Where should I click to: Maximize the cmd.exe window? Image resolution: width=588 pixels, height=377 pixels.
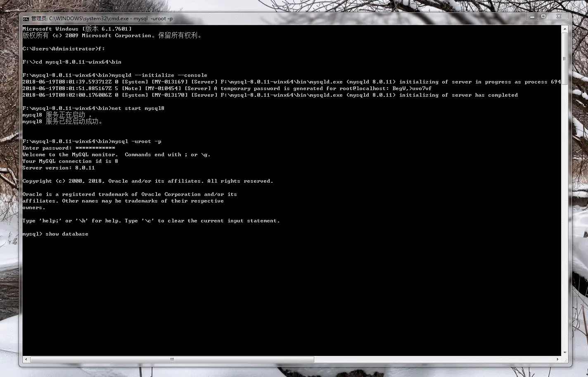(543, 17)
